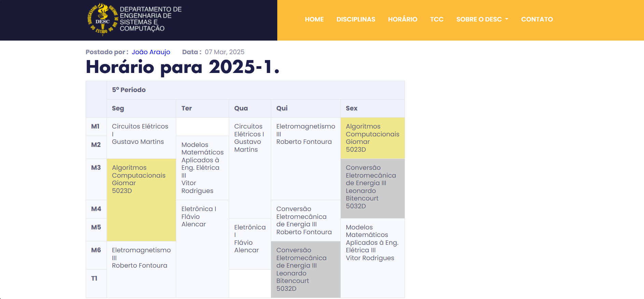Click the DESC university logo
This screenshot has width=644, height=299.
(103, 19)
